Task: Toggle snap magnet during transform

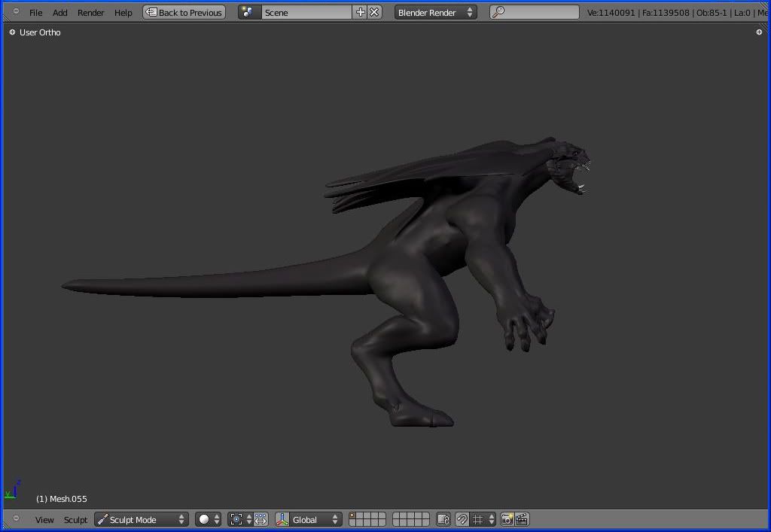Action: coord(462,519)
